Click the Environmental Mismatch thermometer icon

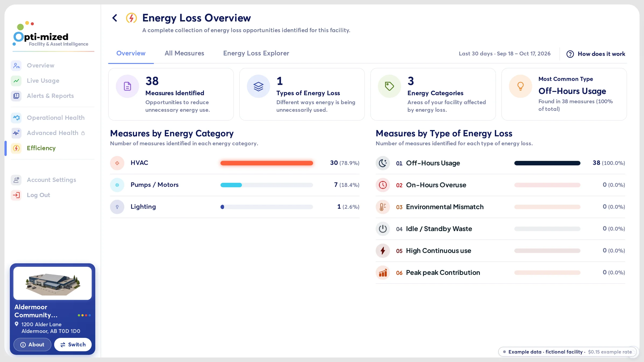tap(383, 207)
